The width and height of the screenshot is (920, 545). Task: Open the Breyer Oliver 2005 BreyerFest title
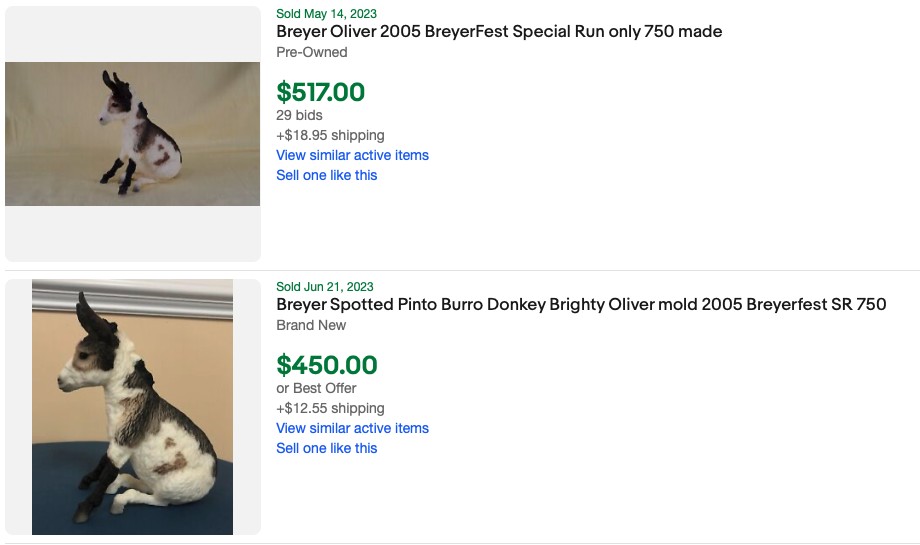[x=499, y=32]
